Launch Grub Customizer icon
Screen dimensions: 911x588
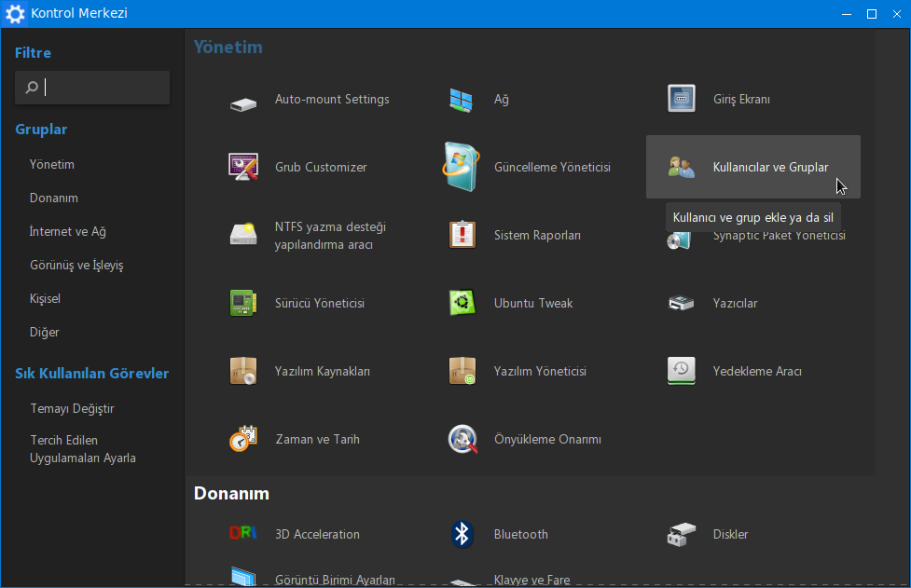point(242,167)
